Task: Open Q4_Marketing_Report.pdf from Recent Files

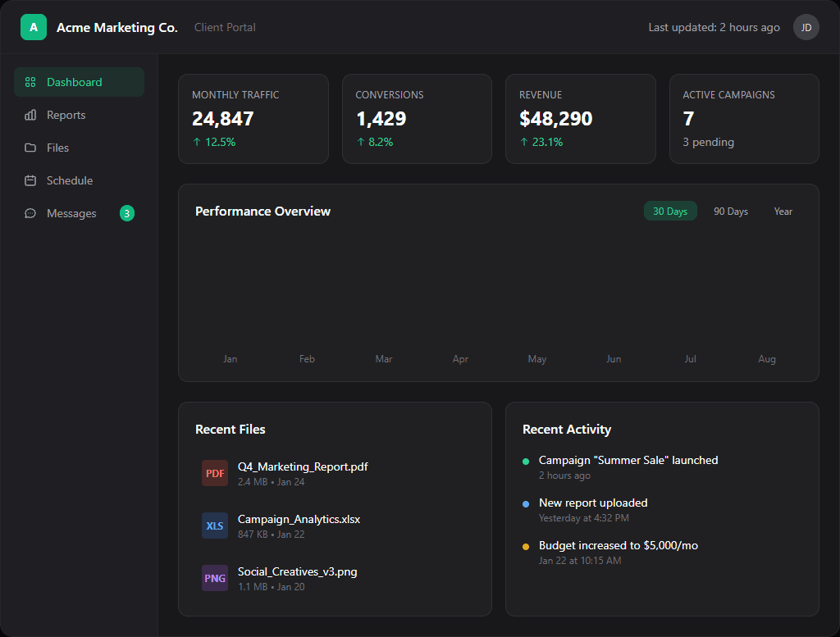Action: coord(303,466)
